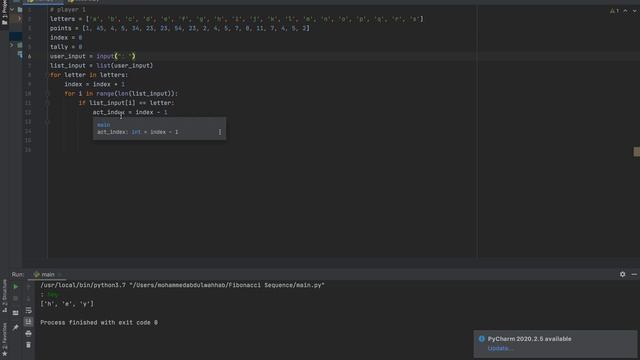The height and width of the screenshot is (360, 640).
Task: Click line number 14 in the gutter
Action: click(28, 131)
